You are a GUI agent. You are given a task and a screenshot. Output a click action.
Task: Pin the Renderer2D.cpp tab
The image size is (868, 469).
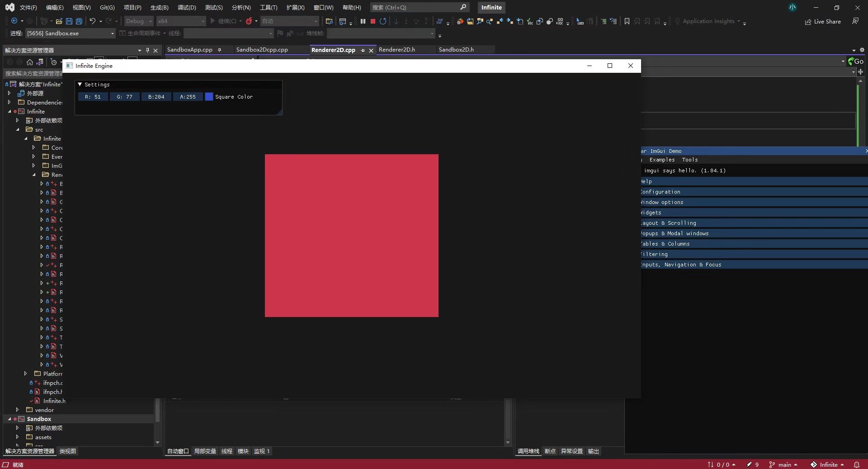(363, 50)
